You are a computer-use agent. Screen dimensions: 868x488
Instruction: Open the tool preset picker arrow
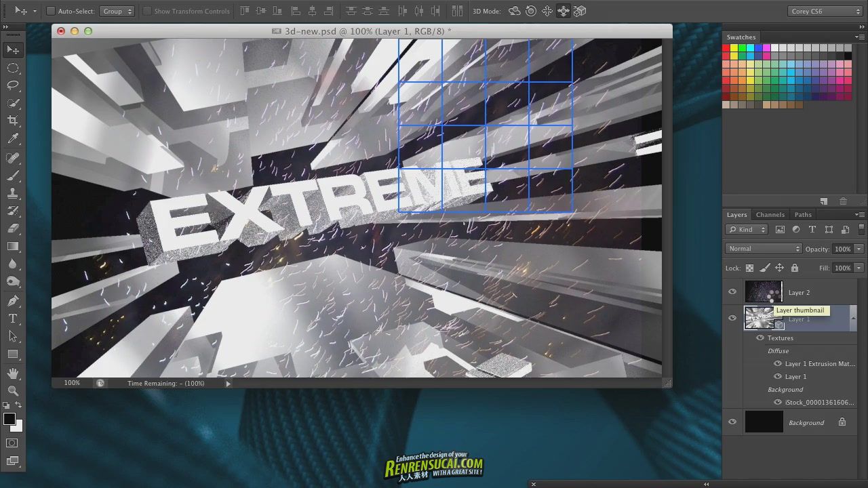tap(35, 11)
